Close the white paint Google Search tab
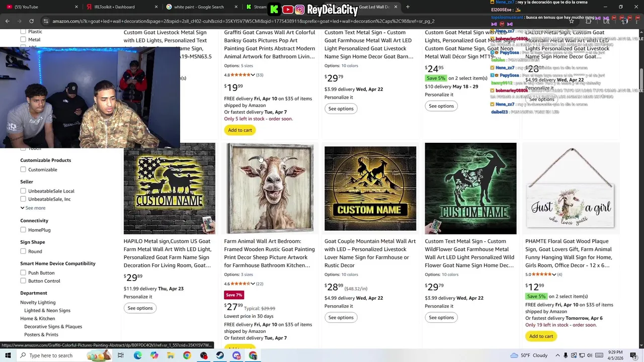The width and height of the screenshot is (644, 362). (x=236, y=7)
